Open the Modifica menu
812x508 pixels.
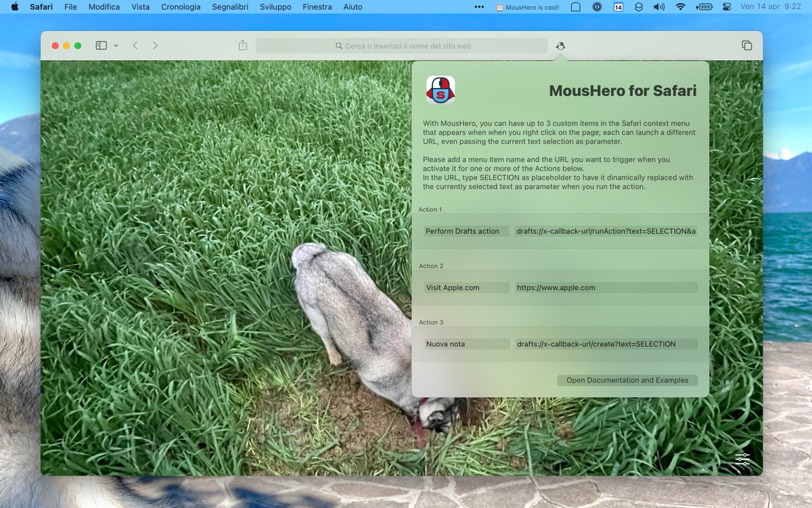pyautogui.click(x=104, y=7)
